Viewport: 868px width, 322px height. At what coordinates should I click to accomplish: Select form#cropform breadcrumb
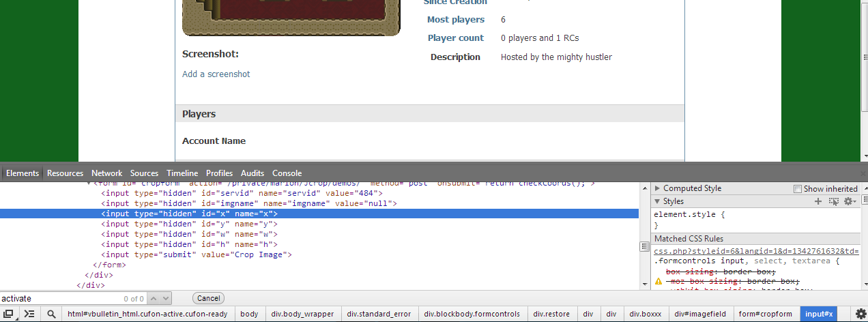point(766,314)
